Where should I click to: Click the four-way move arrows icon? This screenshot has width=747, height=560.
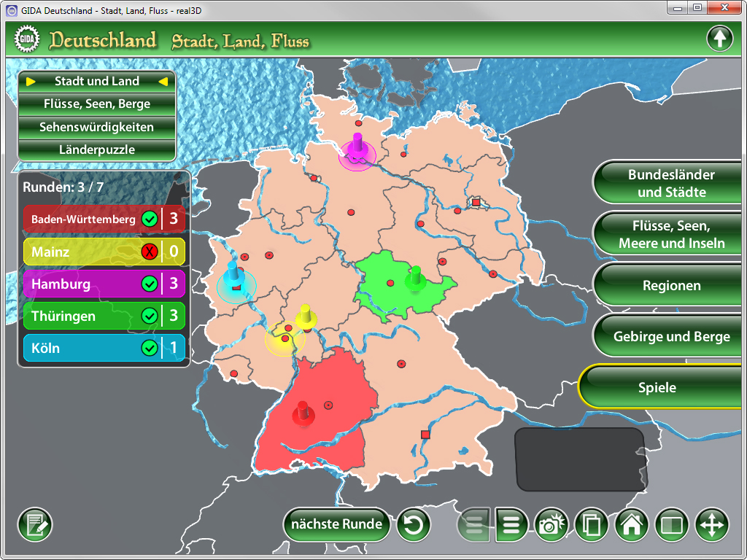point(712,525)
